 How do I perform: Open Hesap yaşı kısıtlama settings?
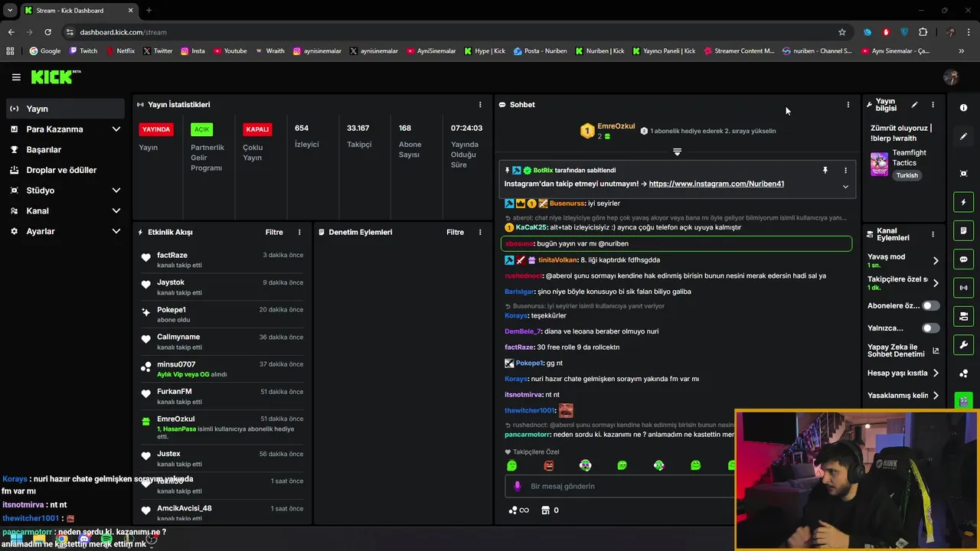[x=903, y=373]
